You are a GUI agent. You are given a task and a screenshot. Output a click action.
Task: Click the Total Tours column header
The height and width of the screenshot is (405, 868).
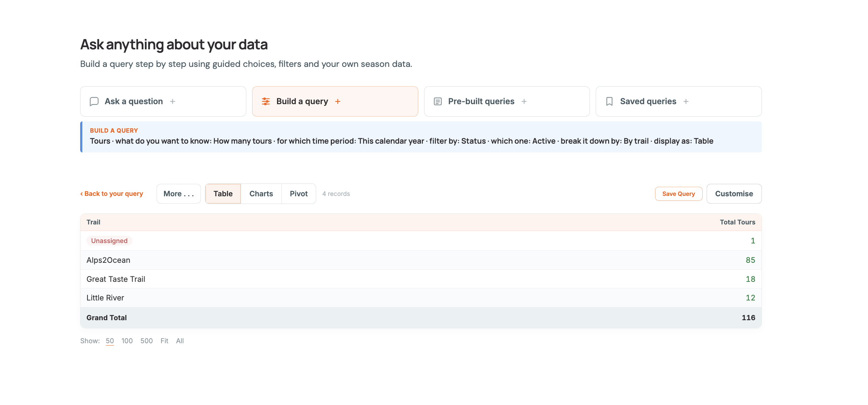(x=737, y=222)
